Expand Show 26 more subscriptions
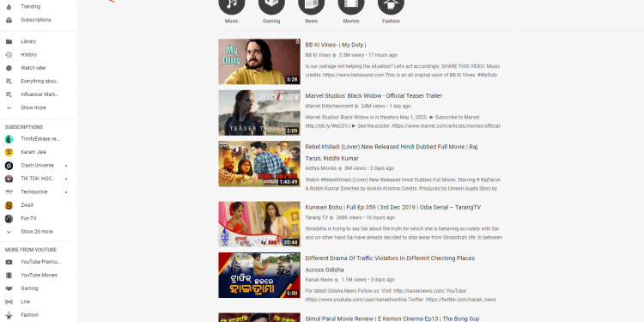 37,232
